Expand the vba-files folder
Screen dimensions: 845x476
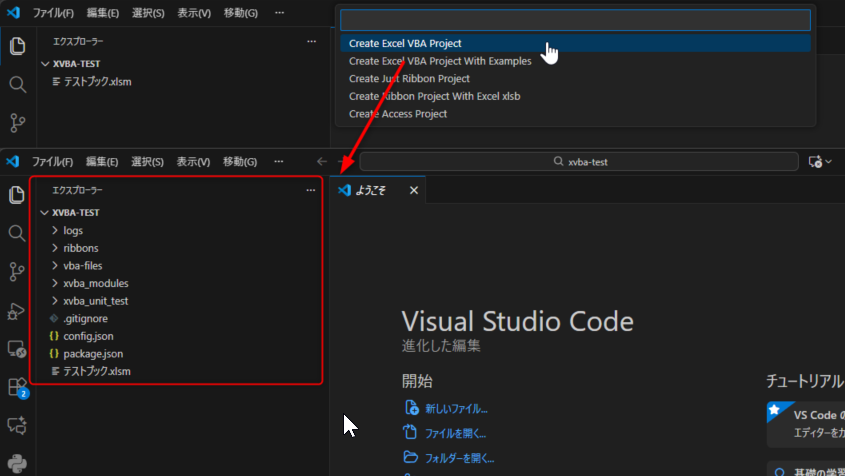[x=55, y=266]
